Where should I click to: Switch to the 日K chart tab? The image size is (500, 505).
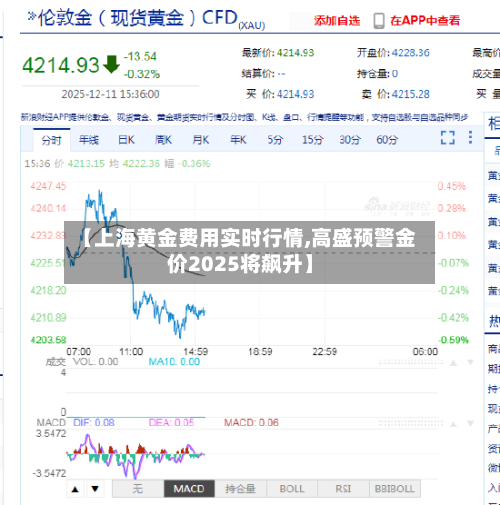[x=126, y=140]
